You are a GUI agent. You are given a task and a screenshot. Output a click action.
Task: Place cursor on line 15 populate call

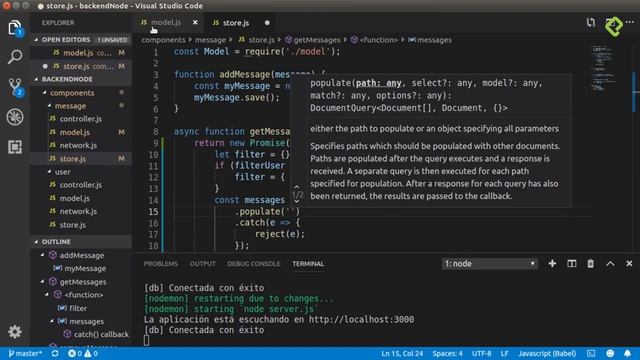pyautogui.click(x=267, y=211)
